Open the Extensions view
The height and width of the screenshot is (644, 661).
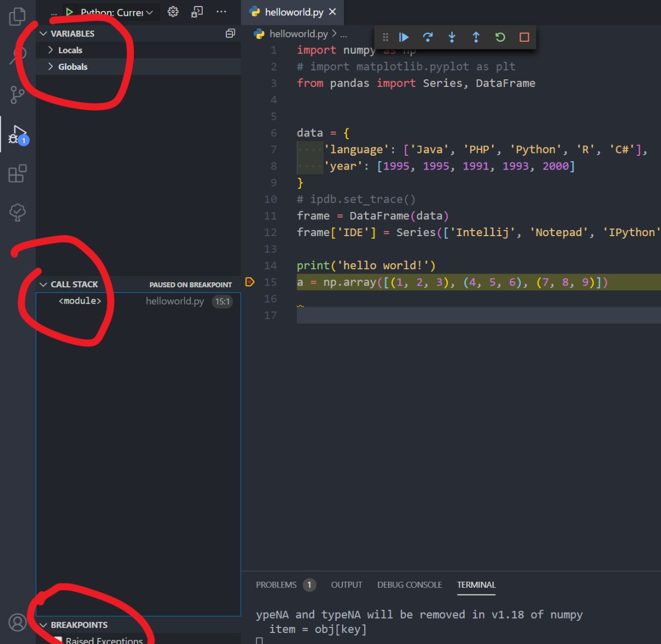18,173
